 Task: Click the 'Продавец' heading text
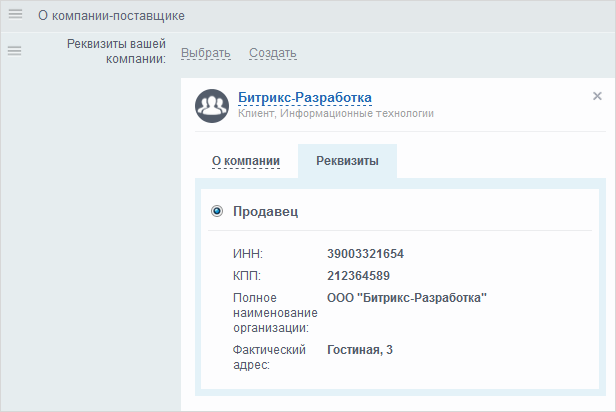[266, 211]
